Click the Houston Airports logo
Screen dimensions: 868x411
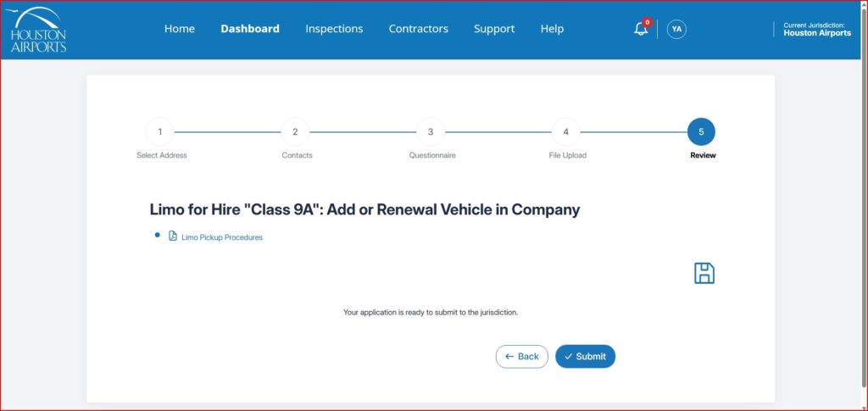tap(37, 30)
